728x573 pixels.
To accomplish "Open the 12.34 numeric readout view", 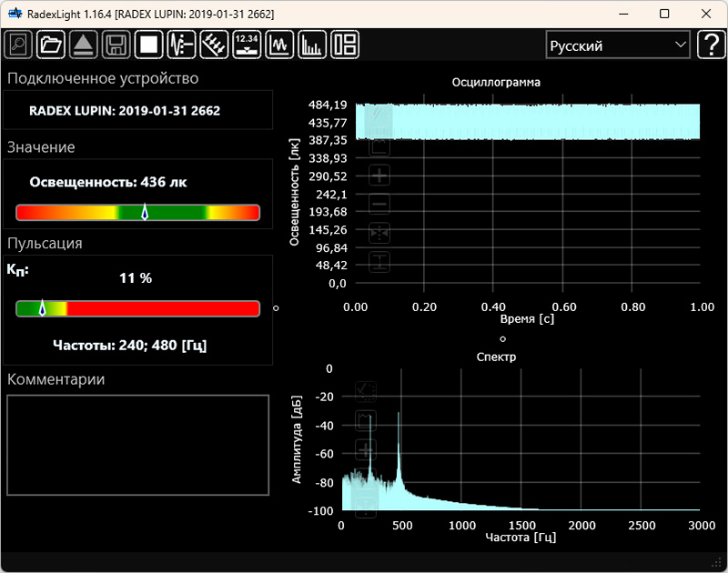I will click(247, 44).
